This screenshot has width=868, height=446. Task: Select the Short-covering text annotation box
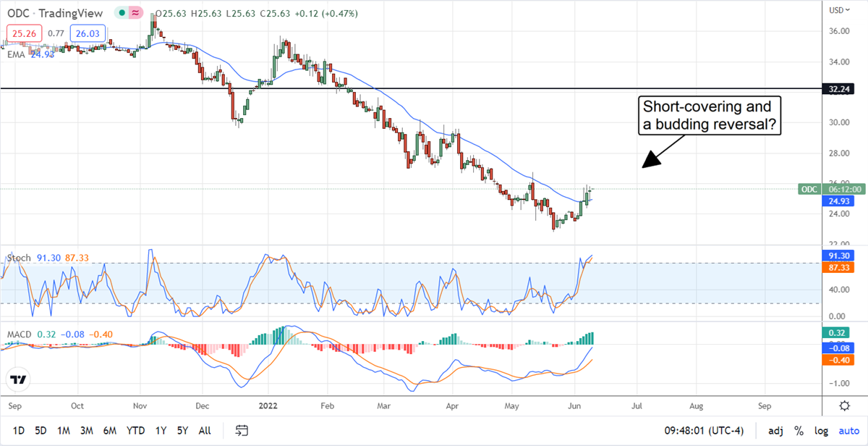click(712, 116)
